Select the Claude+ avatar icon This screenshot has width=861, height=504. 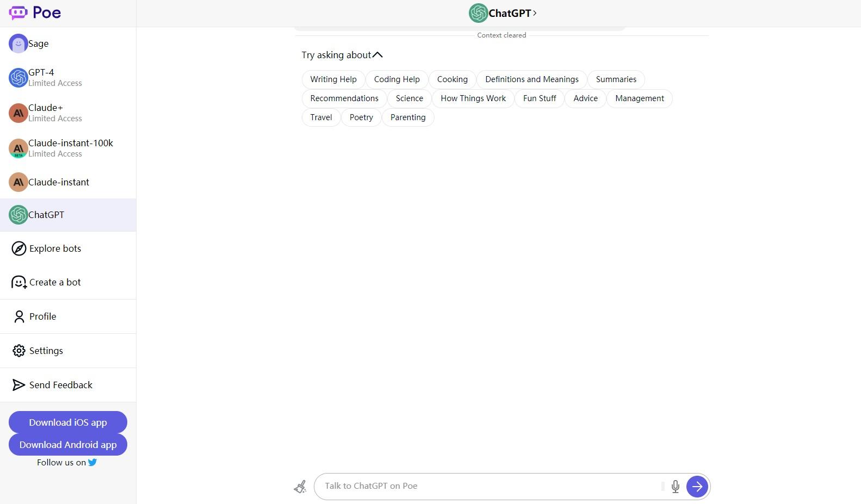point(18,113)
